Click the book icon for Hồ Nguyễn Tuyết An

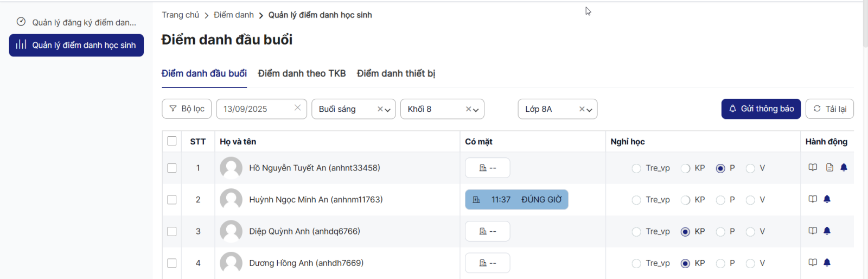tap(813, 167)
